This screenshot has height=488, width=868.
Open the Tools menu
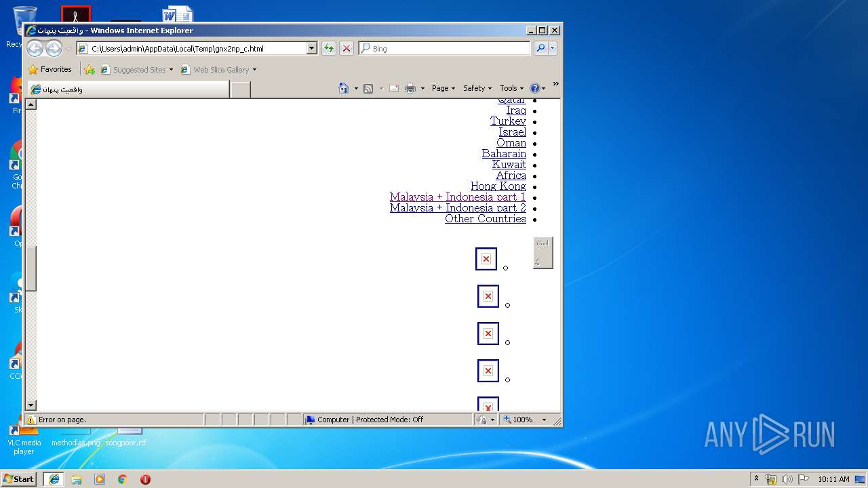(x=512, y=88)
